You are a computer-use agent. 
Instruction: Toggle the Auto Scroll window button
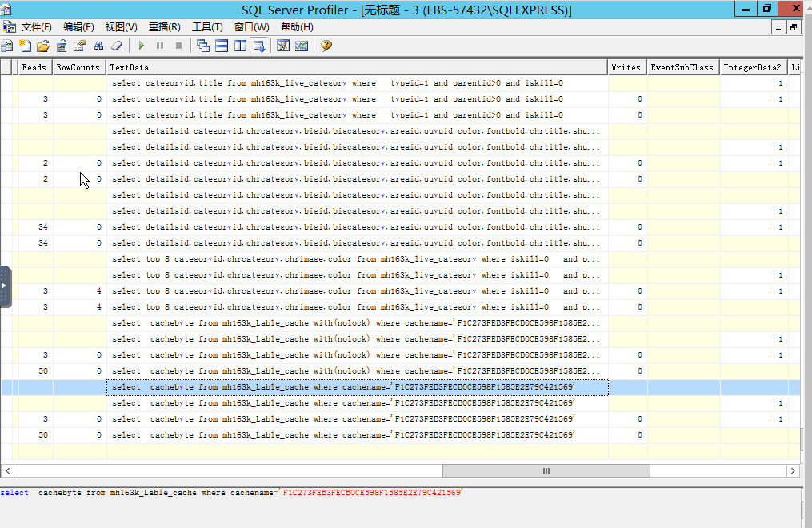click(x=259, y=46)
